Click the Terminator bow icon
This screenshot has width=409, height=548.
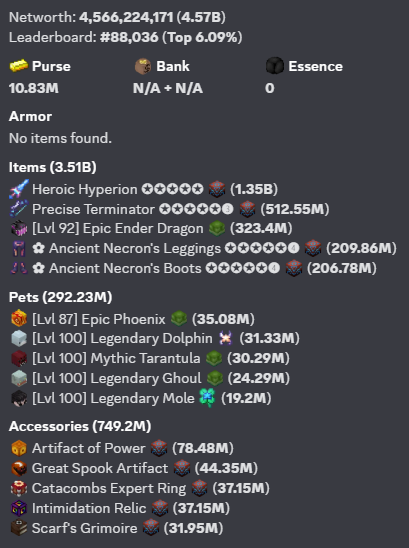coord(19,209)
